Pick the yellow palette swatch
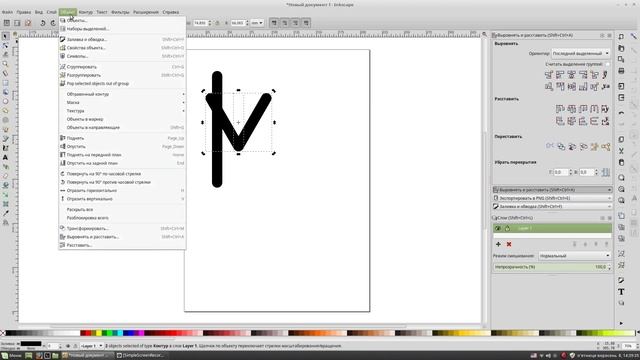The width and height of the screenshot is (640, 360). click(98, 333)
